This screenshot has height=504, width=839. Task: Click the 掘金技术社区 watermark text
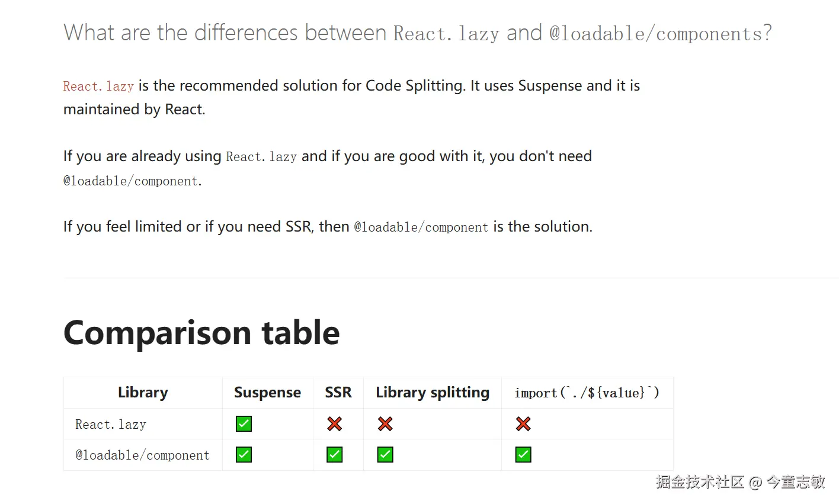coord(699,482)
